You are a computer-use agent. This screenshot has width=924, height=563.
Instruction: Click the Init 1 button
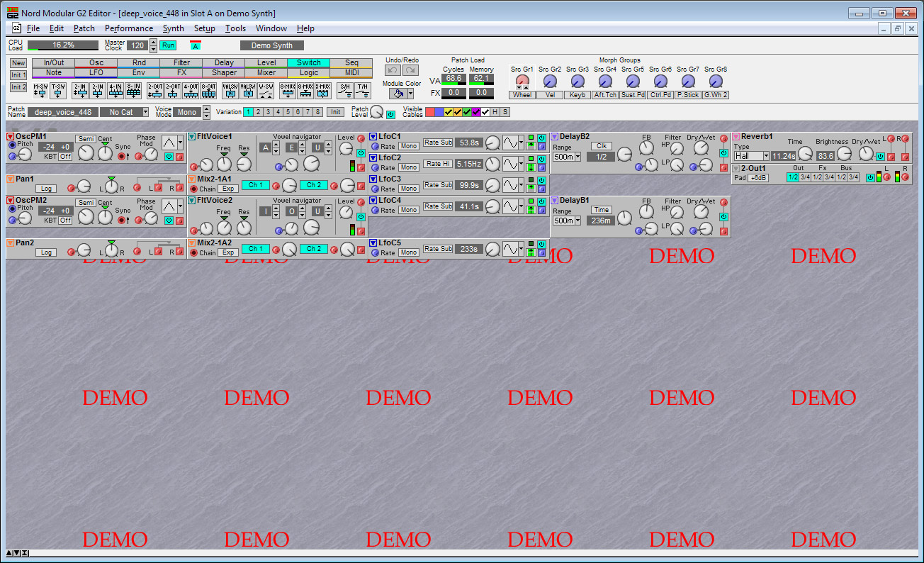tap(18, 74)
